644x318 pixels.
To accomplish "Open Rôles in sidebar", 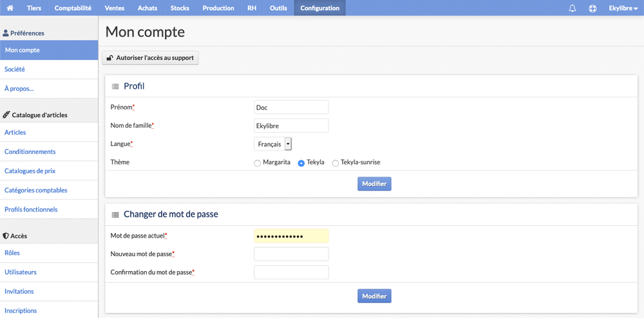I will click(x=49, y=253).
